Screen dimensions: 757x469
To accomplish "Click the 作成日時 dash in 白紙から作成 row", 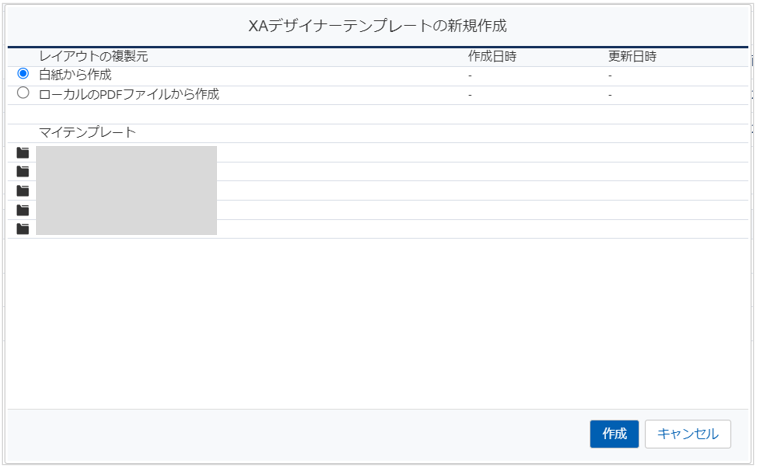I will click(x=470, y=76).
